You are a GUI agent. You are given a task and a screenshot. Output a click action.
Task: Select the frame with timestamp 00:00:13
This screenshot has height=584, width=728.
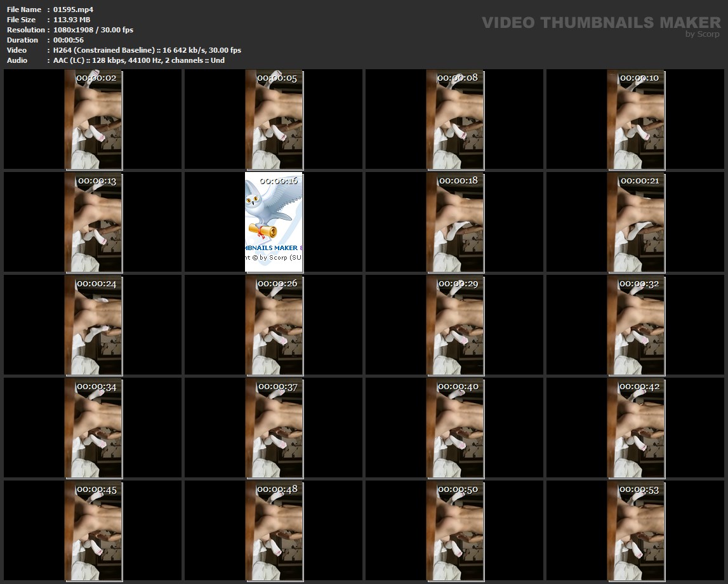pos(94,222)
